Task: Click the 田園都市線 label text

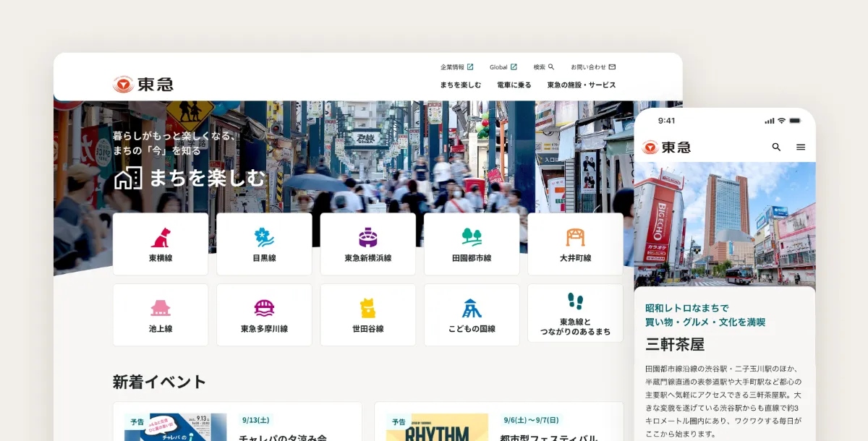Action: (472, 258)
